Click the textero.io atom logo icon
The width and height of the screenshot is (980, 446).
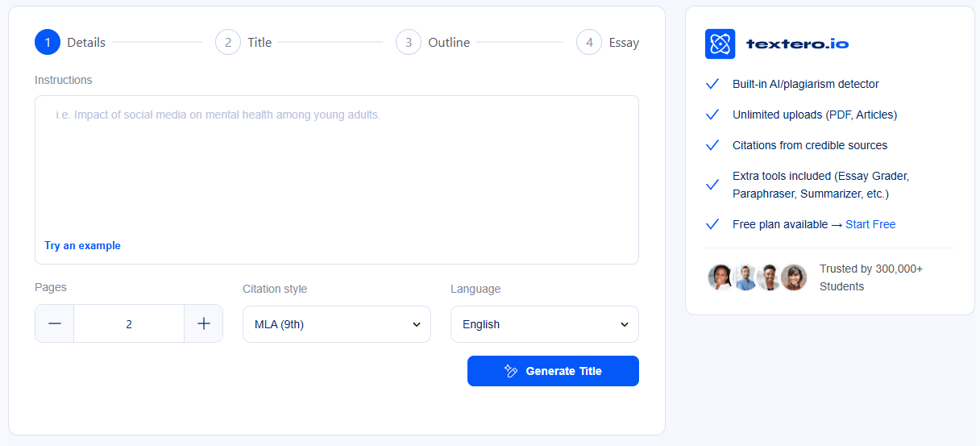point(720,44)
